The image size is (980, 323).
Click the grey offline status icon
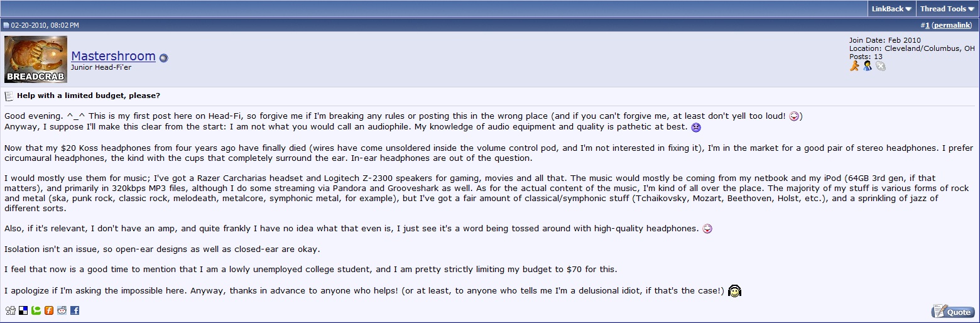click(x=881, y=65)
